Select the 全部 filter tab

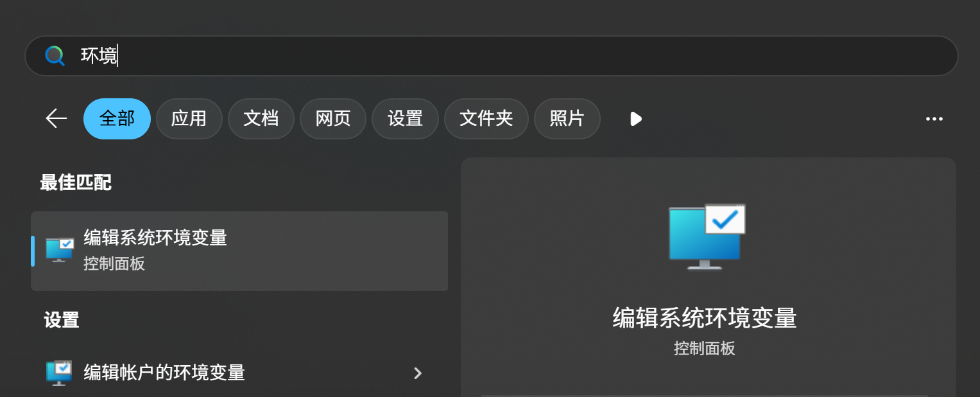tap(117, 119)
